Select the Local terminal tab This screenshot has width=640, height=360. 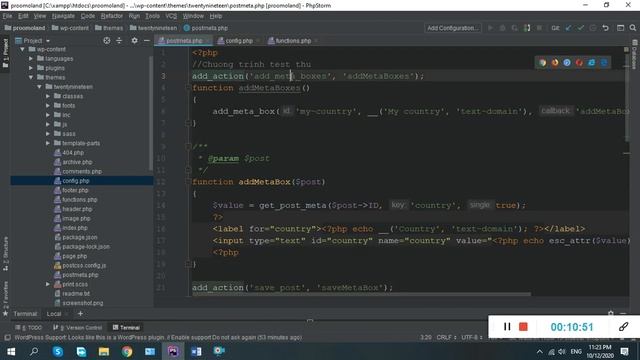coord(53,313)
